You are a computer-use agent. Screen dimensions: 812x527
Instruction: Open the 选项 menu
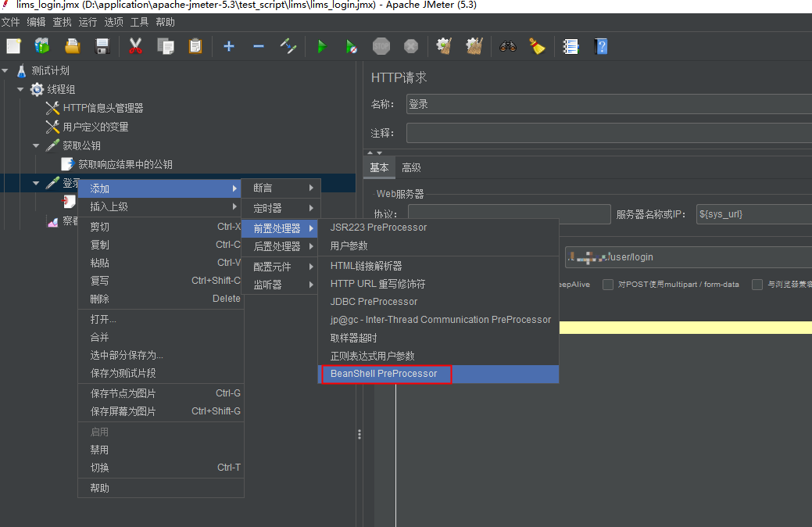[113, 22]
